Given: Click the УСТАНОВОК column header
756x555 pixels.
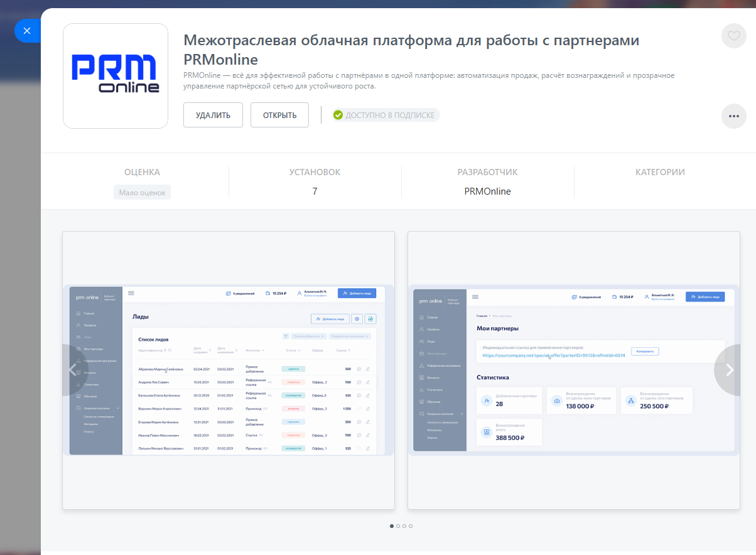Looking at the screenshot, I should pos(315,172).
